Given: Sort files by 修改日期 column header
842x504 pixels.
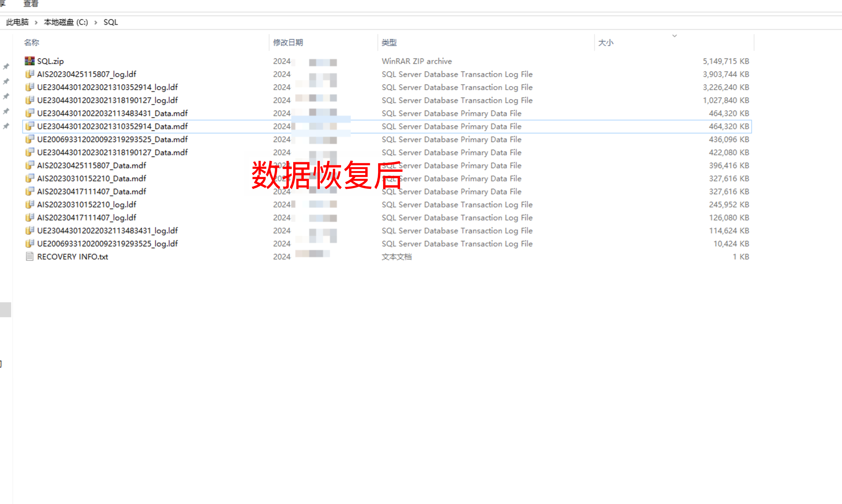Looking at the screenshot, I should tap(288, 43).
